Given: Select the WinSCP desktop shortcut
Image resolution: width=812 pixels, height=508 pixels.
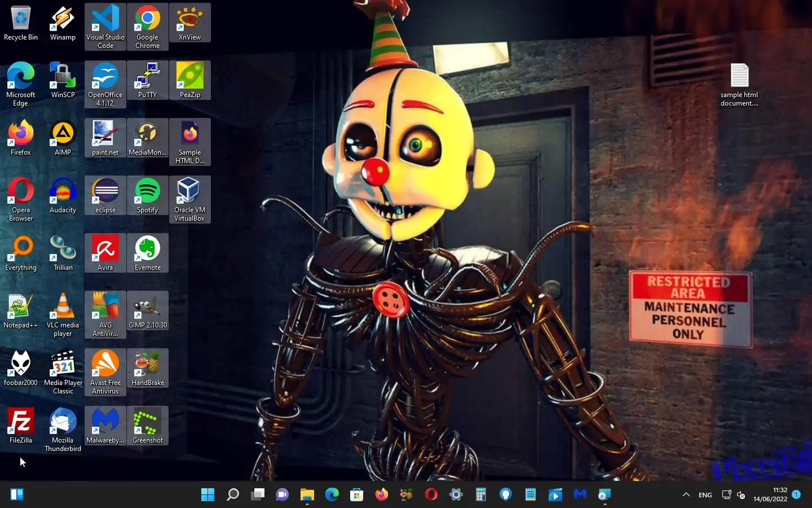Looking at the screenshot, I should coord(63,80).
